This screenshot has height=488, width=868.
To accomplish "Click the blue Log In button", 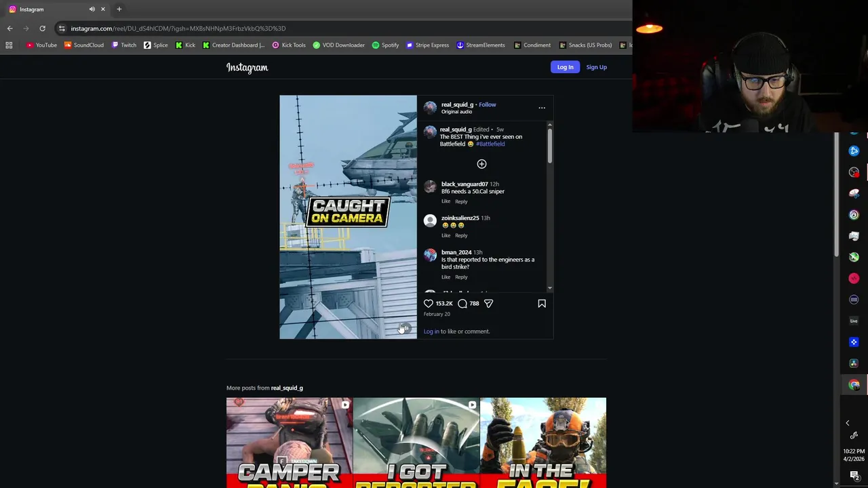I will 565,67.
